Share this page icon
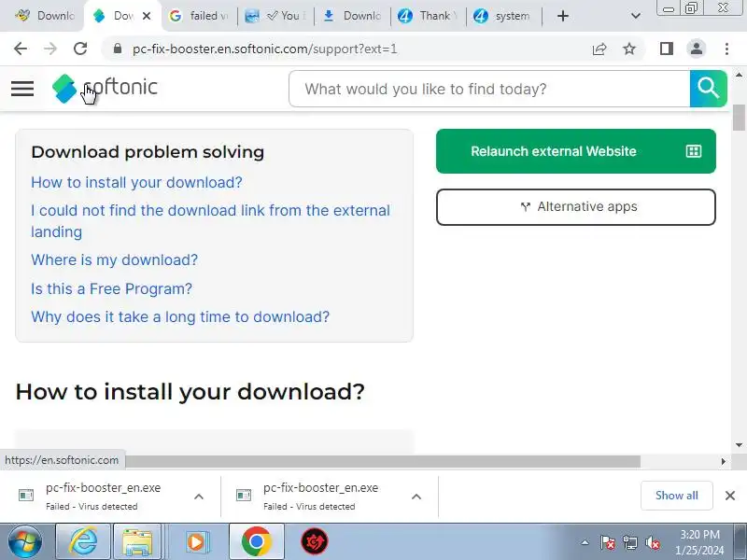Viewport: 747px width, 560px height. pos(599,49)
